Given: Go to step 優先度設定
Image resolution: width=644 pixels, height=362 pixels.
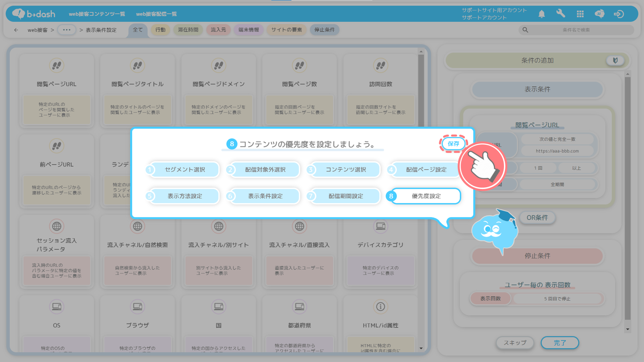Looking at the screenshot, I should [x=426, y=196].
